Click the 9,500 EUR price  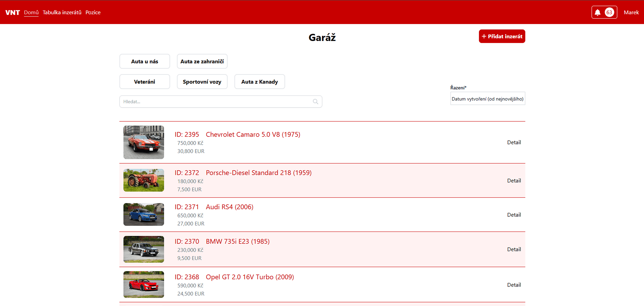pyautogui.click(x=189, y=258)
